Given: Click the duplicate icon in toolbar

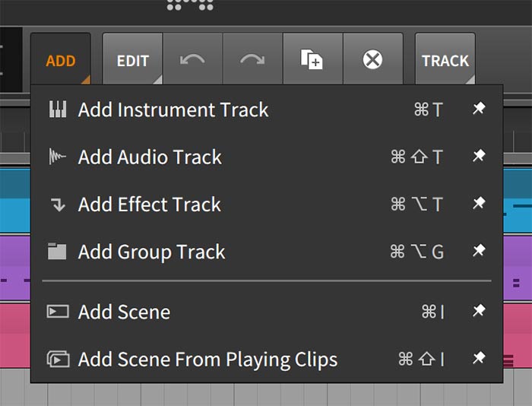Looking at the screenshot, I should [x=312, y=59].
